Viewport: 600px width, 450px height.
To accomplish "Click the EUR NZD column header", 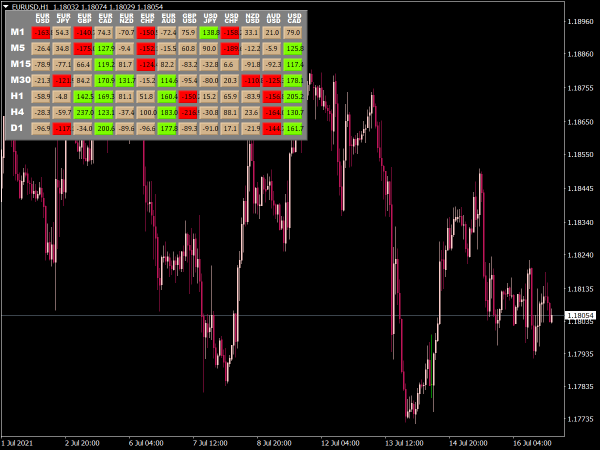I will click(126, 18).
